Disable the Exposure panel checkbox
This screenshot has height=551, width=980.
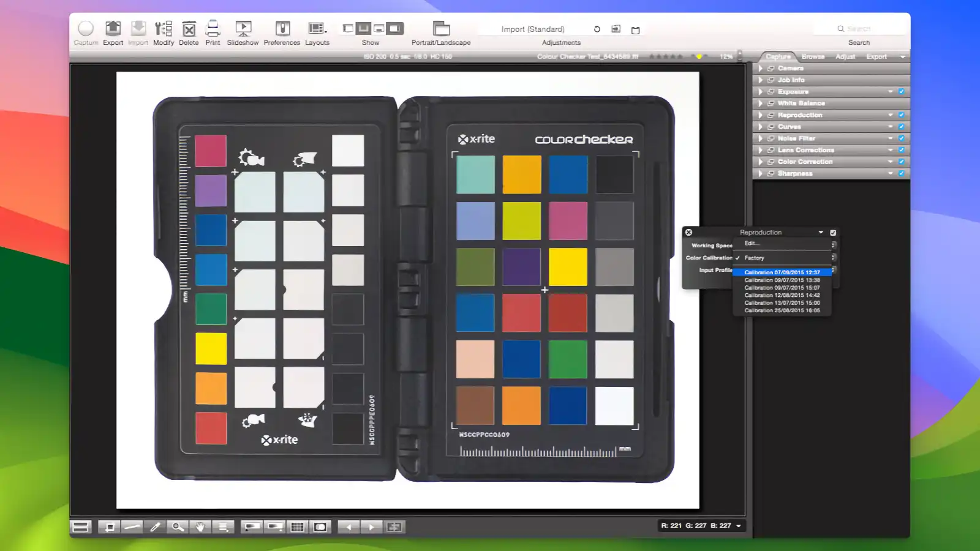[901, 92]
